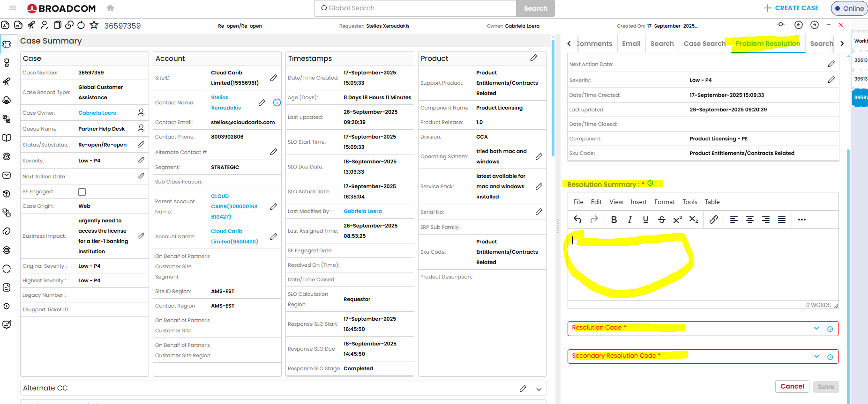Viewport: 868px width, 404px height.
Task: Switch to the Case Search tab
Action: [704, 44]
